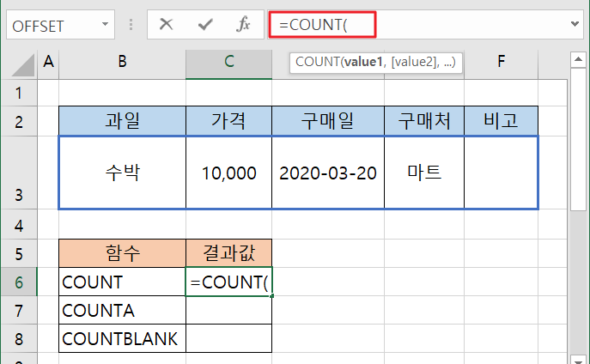This screenshot has width=590, height=364.
Task: Expand the Name Box function dropdown
Action: tap(105, 24)
